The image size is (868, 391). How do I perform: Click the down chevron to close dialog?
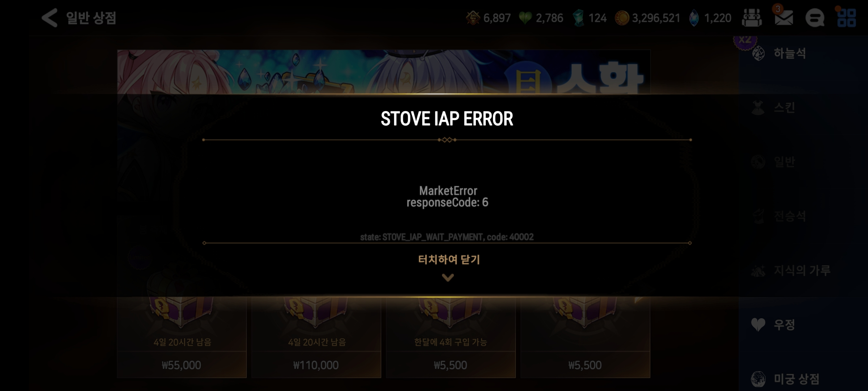point(448,278)
